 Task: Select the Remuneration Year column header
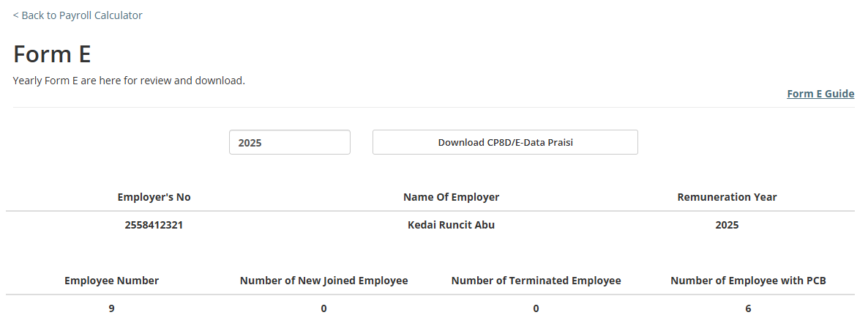[727, 197]
